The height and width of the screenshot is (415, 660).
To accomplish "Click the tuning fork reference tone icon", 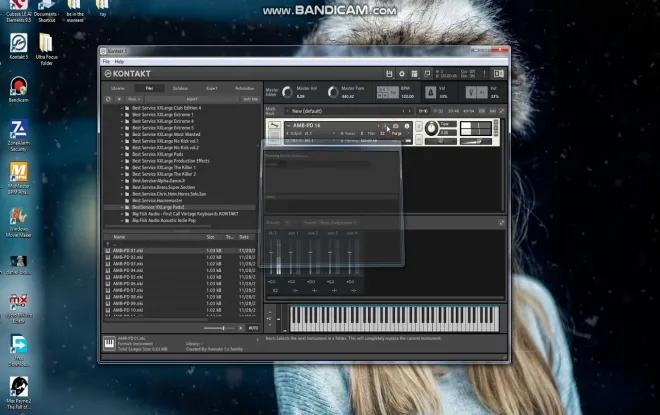I will tap(471, 92).
